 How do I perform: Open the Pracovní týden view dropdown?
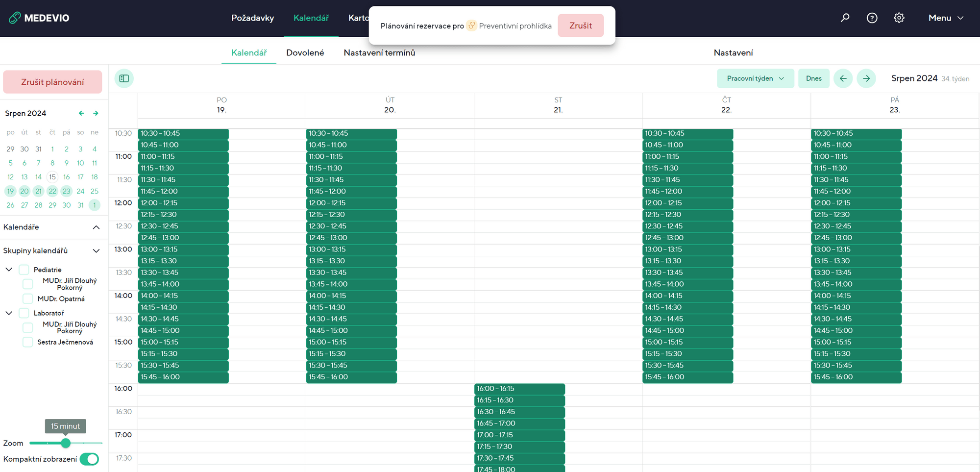click(x=755, y=78)
